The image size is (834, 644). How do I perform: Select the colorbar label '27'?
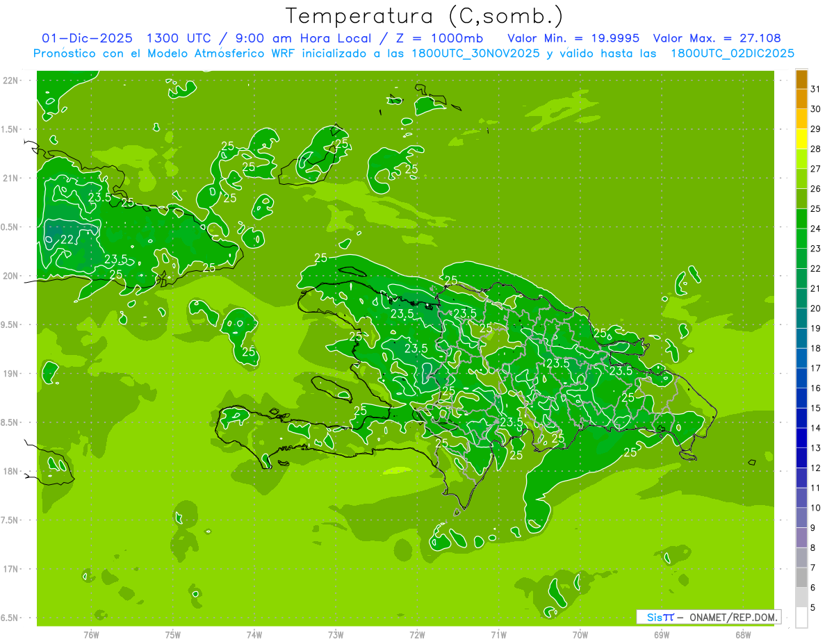click(816, 169)
